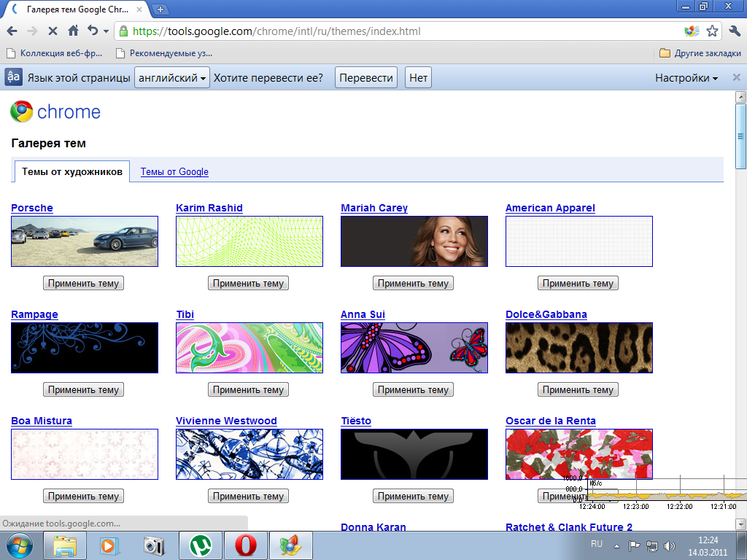Open Windows Explorer from the taskbar
This screenshot has height=560, width=747.
[x=65, y=545]
